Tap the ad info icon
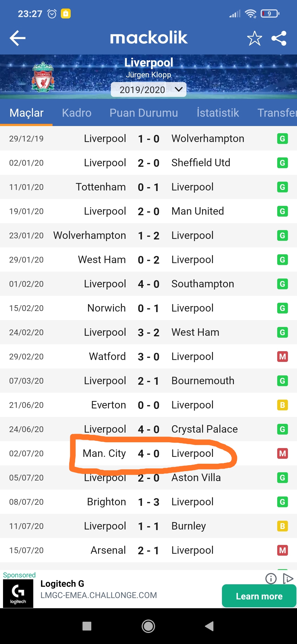Screen dimensions: 297x644 [271, 578]
